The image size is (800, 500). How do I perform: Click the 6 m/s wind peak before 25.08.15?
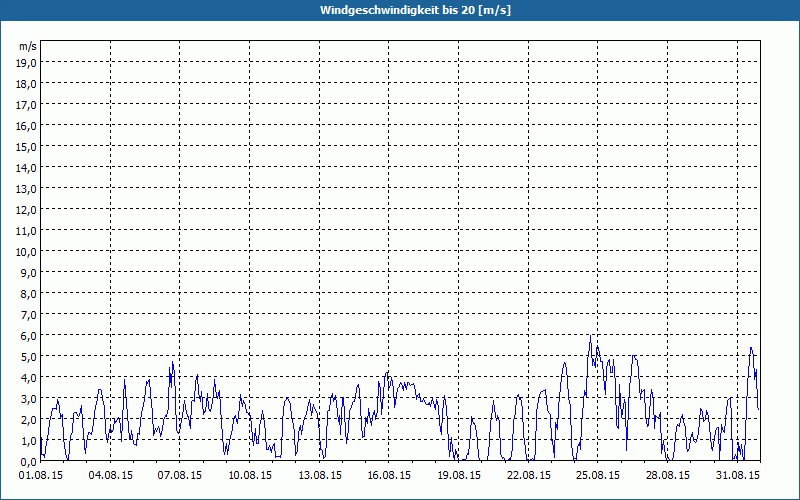coord(590,336)
